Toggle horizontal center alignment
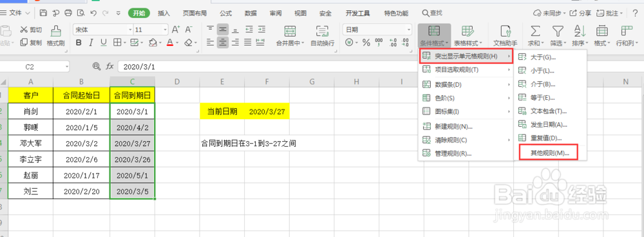The height and width of the screenshot is (237, 644). click(223, 43)
